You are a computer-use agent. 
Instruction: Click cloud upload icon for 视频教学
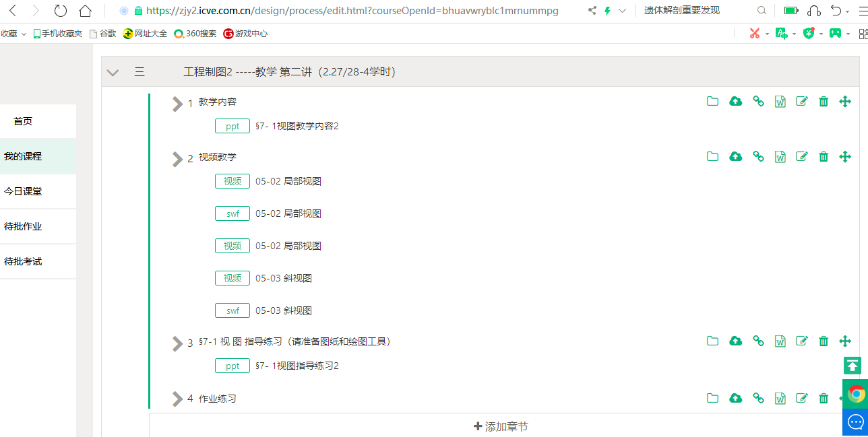pos(736,157)
